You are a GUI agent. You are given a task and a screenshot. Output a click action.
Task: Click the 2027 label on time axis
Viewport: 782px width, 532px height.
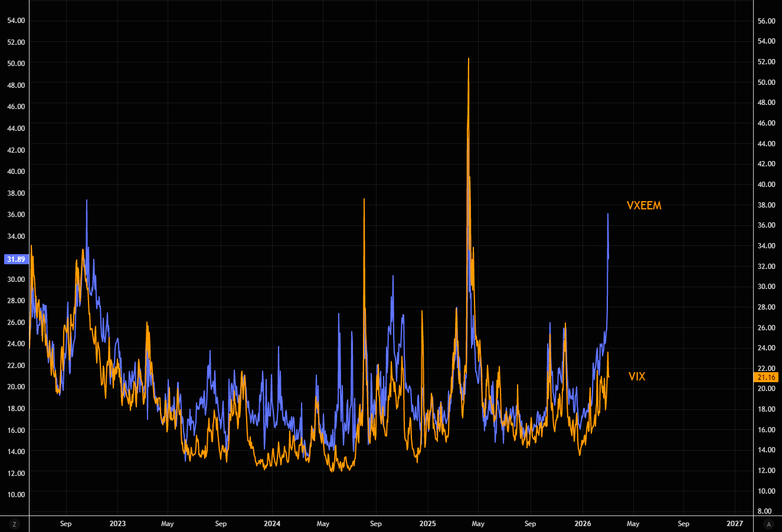coord(735,524)
